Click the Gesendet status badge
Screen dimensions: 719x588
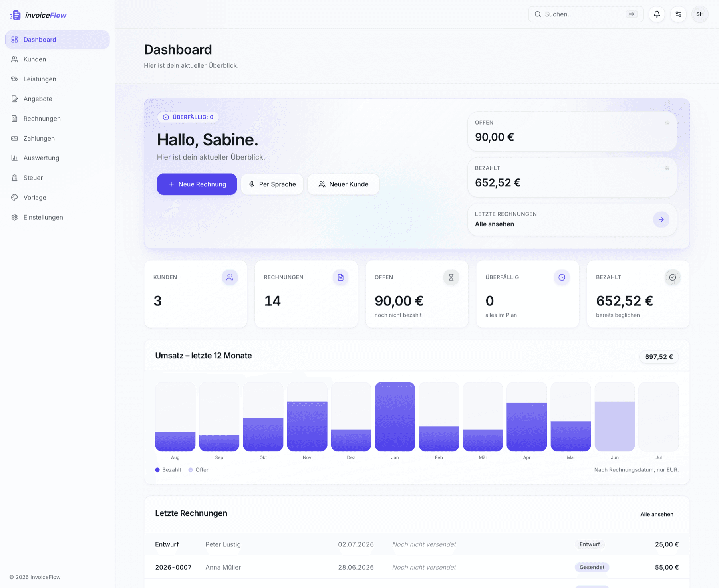click(592, 567)
